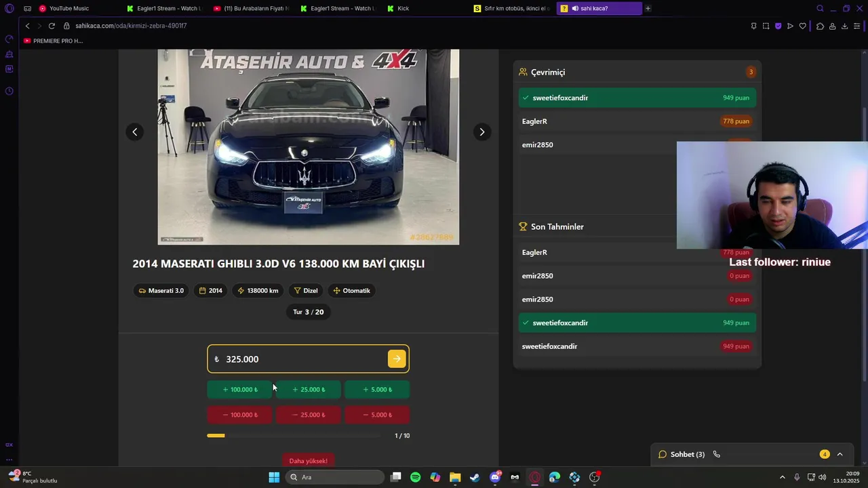Click the Otomatik transmission tag

click(x=351, y=291)
